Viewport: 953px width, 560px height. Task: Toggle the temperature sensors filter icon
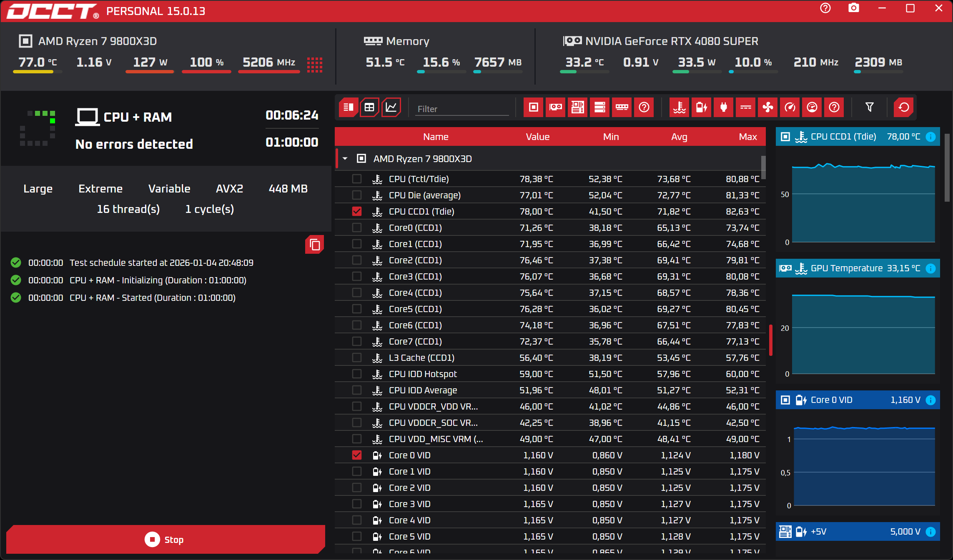[680, 108]
